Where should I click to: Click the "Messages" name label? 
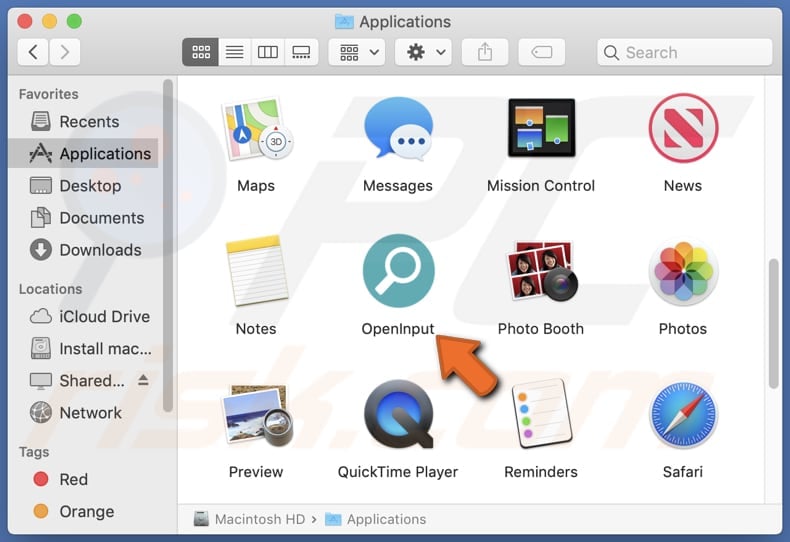(x=398, y=186)
